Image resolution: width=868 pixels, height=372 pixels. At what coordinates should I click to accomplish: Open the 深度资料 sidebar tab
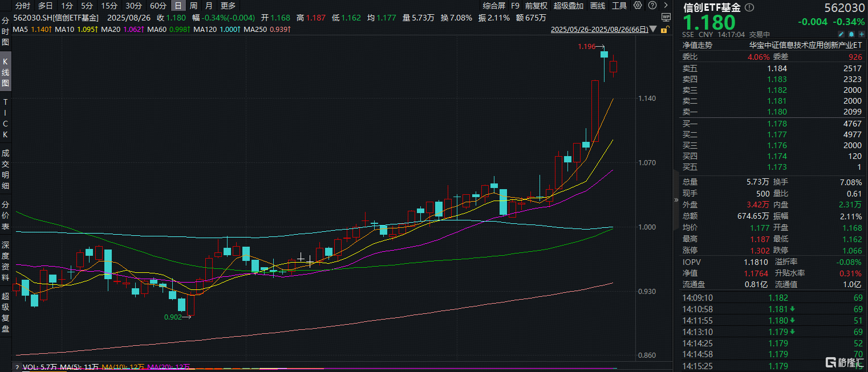[6, 261]
